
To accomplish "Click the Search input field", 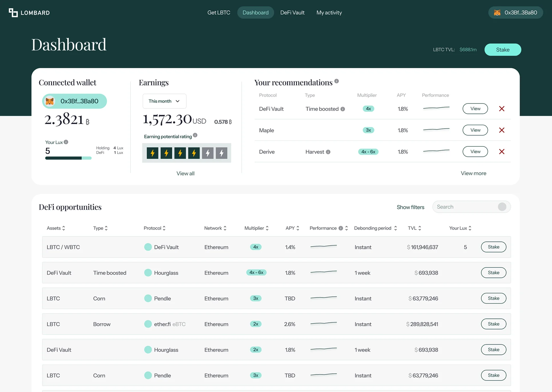I will (471, 207).
